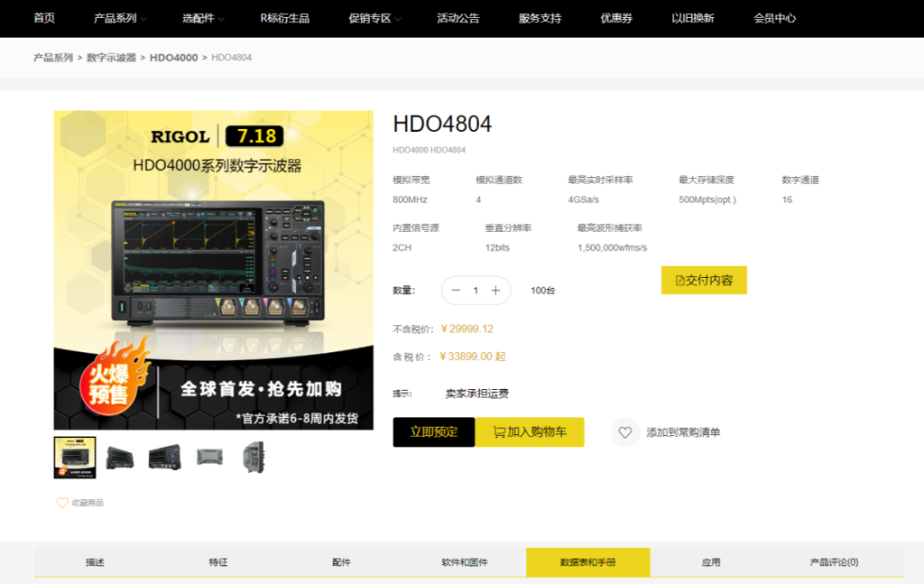Click the HDO4804 product title
This screenshot has height=584, width=924.
coord(442,124)
